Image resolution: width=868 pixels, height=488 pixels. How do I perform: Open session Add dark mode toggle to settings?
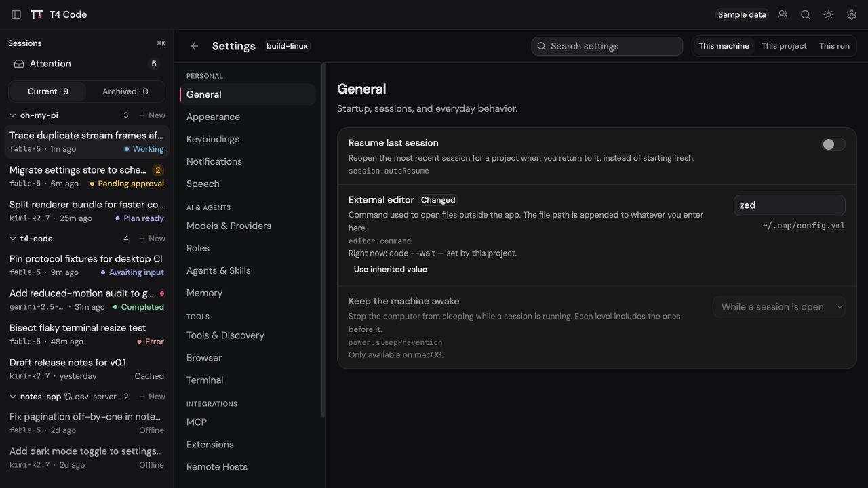[x=86, y=457]
